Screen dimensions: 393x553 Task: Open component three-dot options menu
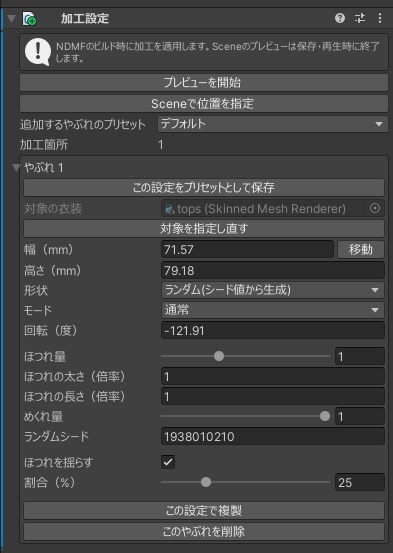click(380, 18)
